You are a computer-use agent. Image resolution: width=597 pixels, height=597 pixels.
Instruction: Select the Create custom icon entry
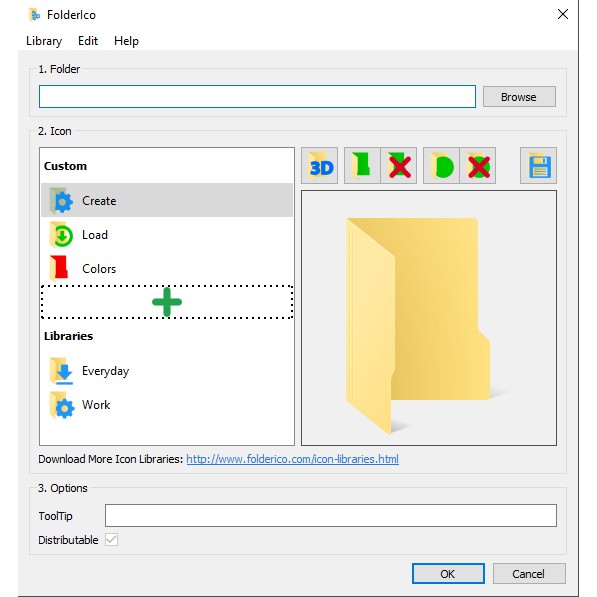click(167, 200)
